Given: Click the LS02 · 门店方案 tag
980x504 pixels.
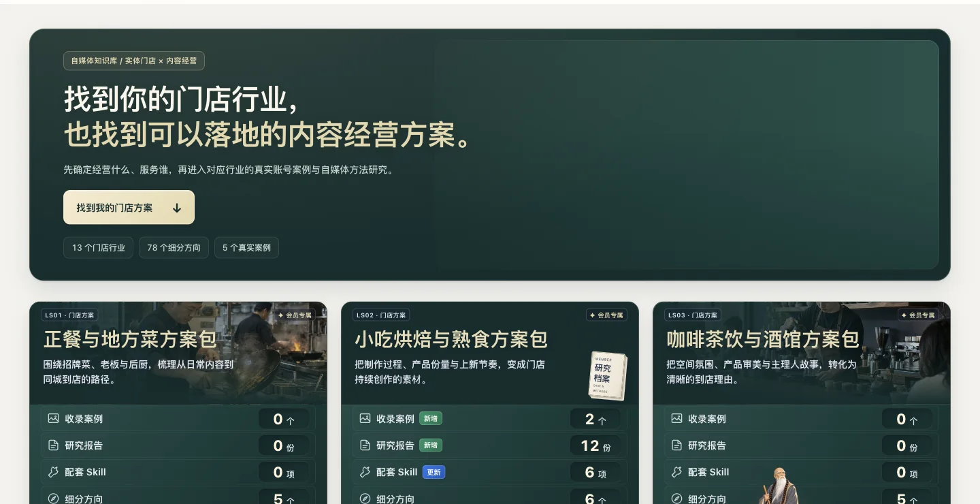Looking at the screenshot, I should [381, 315].
